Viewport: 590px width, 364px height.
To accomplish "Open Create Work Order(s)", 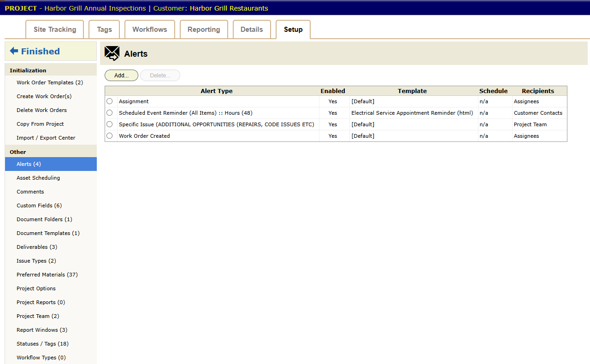I will coord(44,96).
